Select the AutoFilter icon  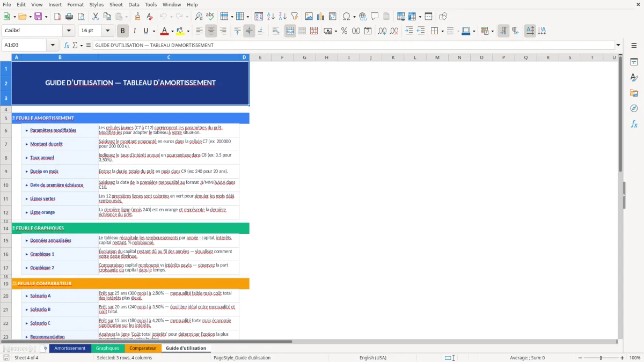pyautogui.click(x=294, y=16)
